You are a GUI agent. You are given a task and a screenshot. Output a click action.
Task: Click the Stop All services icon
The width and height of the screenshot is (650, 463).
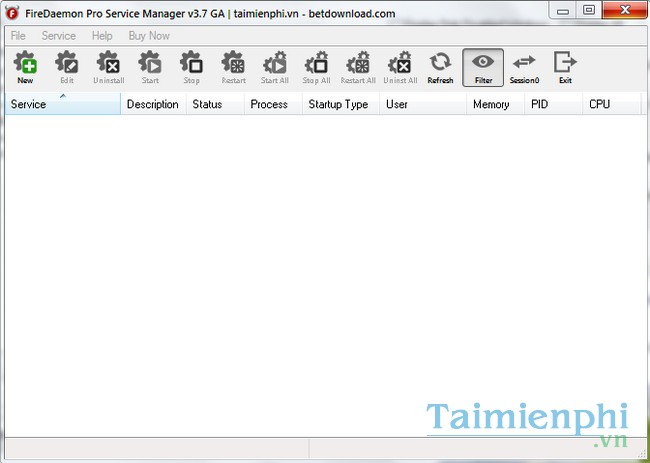click(x=316, y=67)
